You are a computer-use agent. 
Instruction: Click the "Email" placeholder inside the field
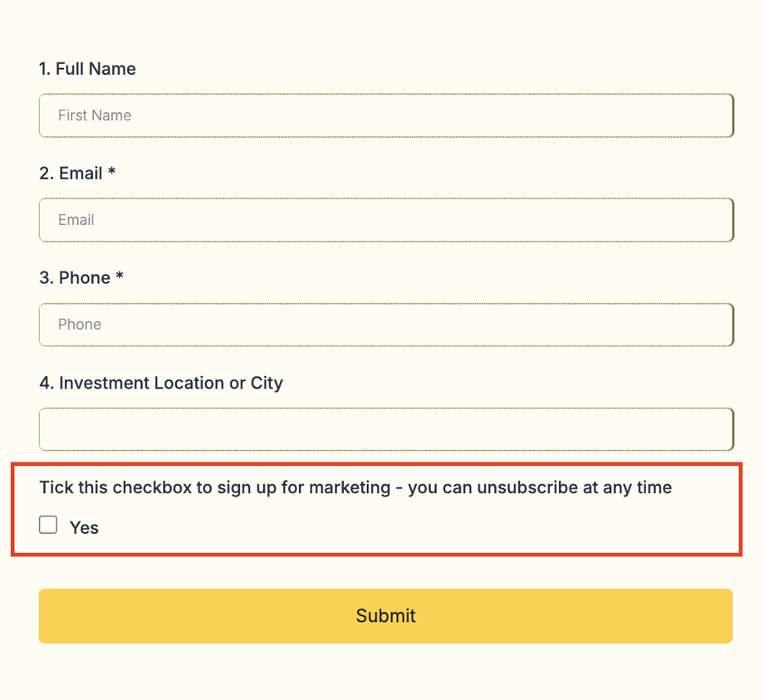point(76,220)
